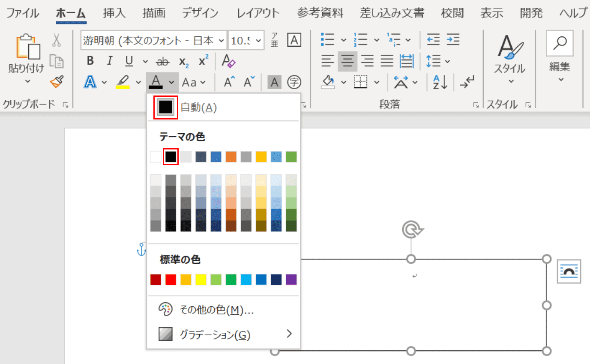Apply the yellow text highlight color

coord(123,82)
